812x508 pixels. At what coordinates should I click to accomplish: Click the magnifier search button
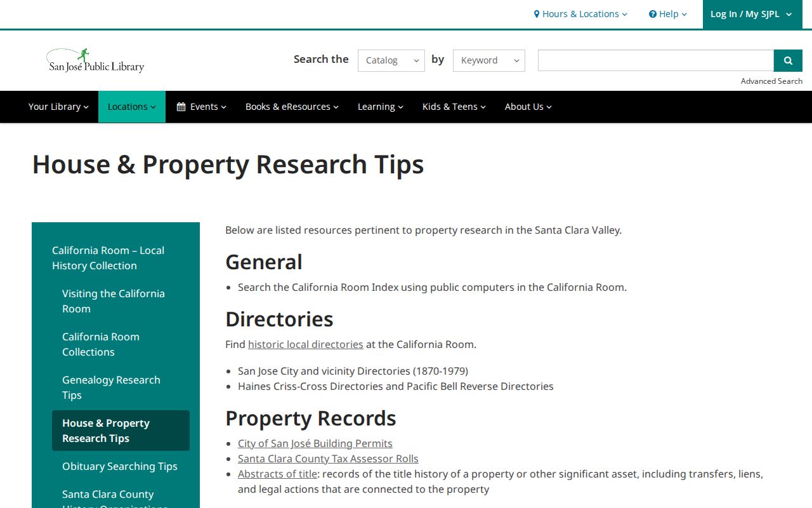(788, 60)
